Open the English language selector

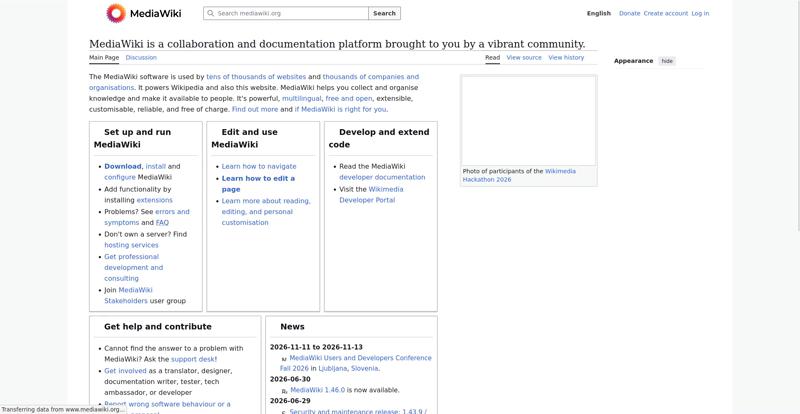pos(598,13)
